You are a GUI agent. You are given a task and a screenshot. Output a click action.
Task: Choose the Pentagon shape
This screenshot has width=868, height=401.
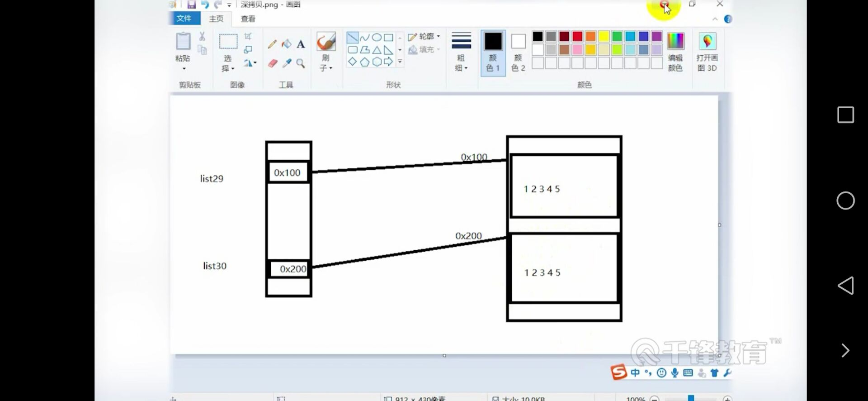click(x=365, y=62)
